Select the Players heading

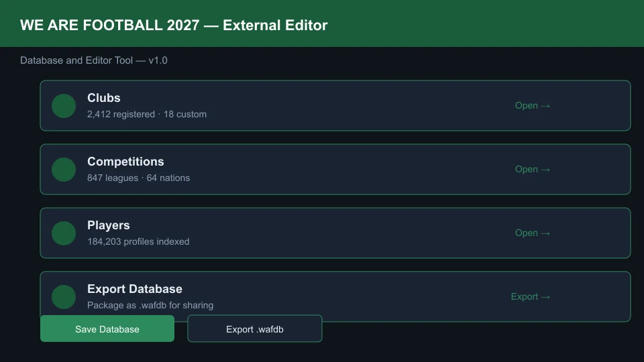click(109, 225)
